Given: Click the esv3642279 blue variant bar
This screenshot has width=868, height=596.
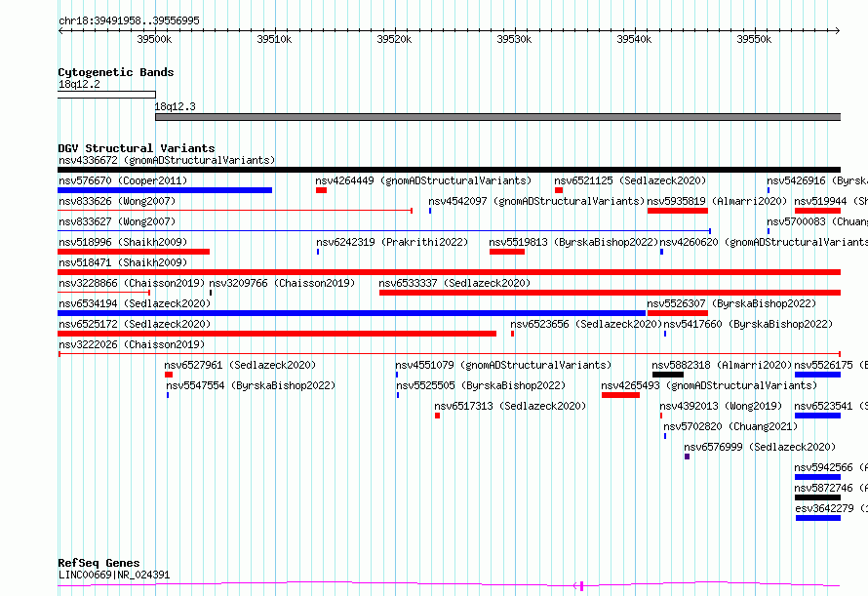Looking at the screenshot, I should [x=818, y=518].
